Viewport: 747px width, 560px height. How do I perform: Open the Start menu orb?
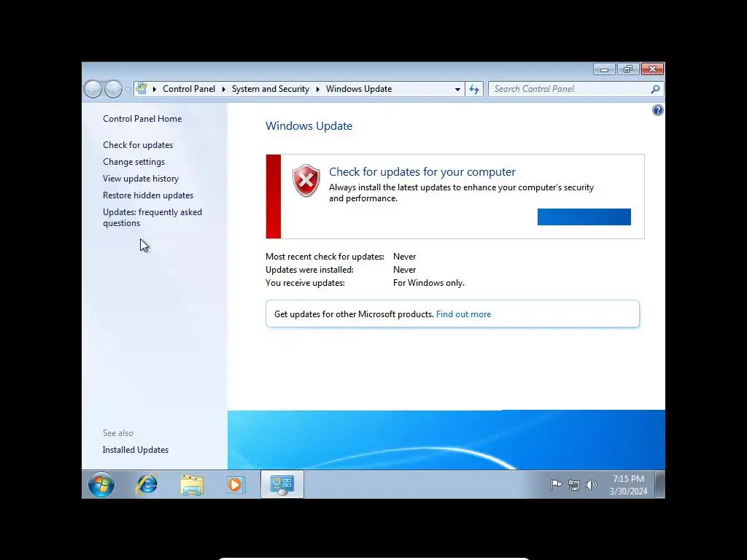pos(101,485)
